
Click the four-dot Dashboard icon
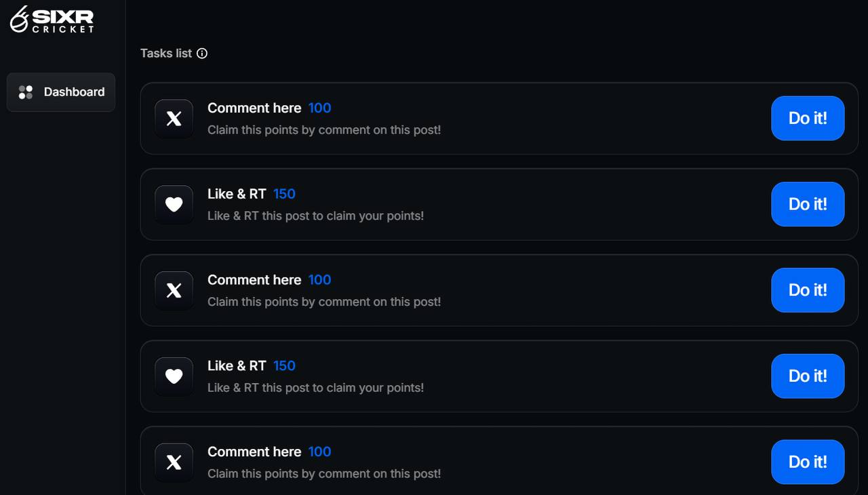pyautogui.click(x=26, y=92)
